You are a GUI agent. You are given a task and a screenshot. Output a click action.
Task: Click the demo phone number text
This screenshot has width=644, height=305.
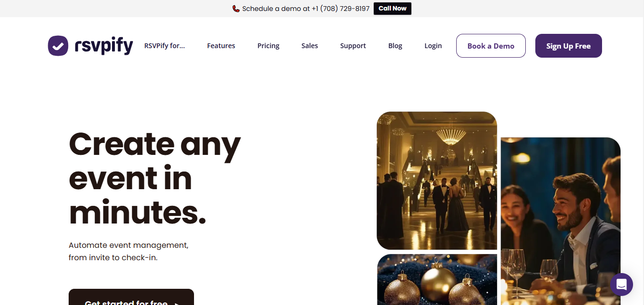340,9
